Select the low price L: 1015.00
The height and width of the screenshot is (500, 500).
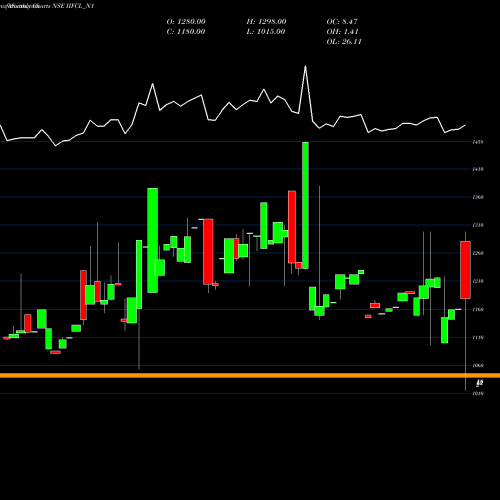pos(266,32)
